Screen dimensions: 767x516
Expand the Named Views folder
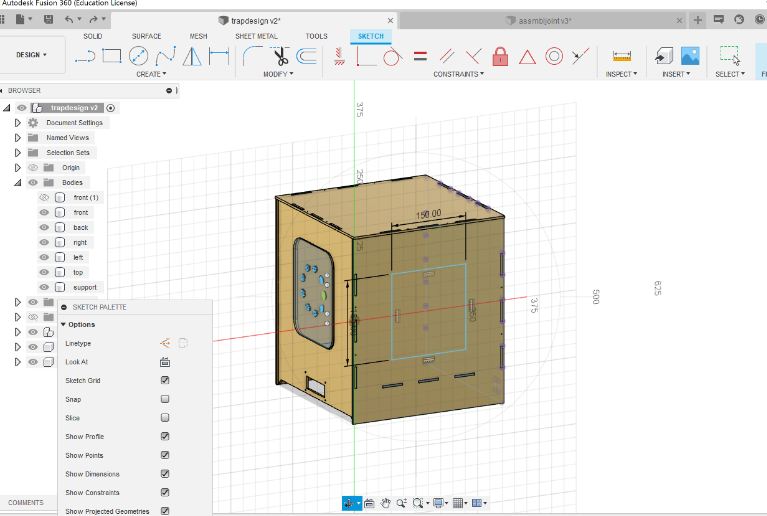17,137
